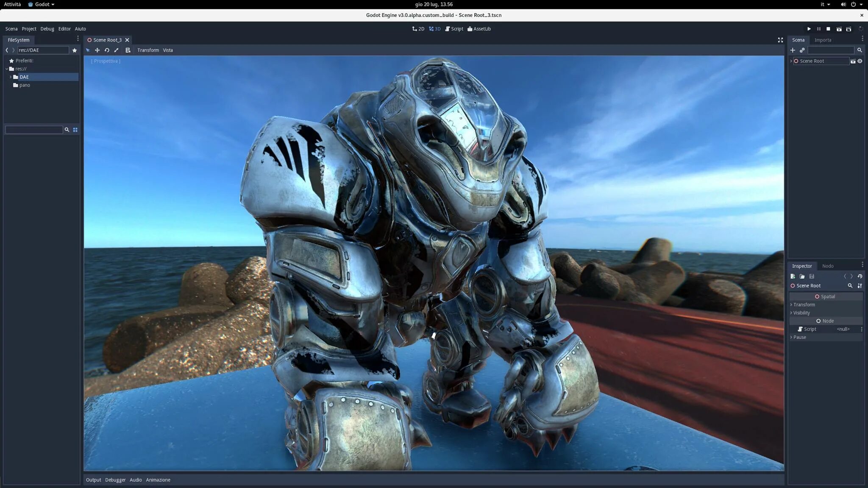Expand the DAE folder arrow
Screen dimensions: 868x488
pyautogui.click(x=11, y=77)
